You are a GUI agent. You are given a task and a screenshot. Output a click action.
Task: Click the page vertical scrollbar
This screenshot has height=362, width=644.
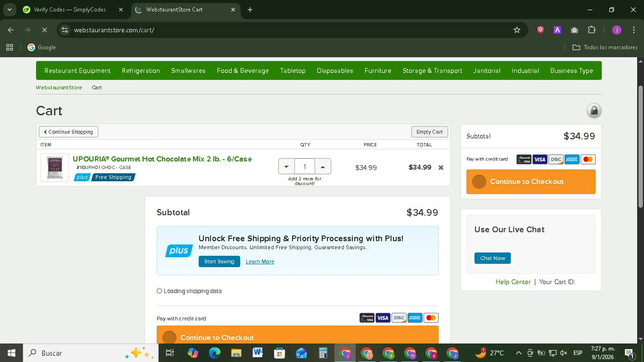[x=641, y=146]
